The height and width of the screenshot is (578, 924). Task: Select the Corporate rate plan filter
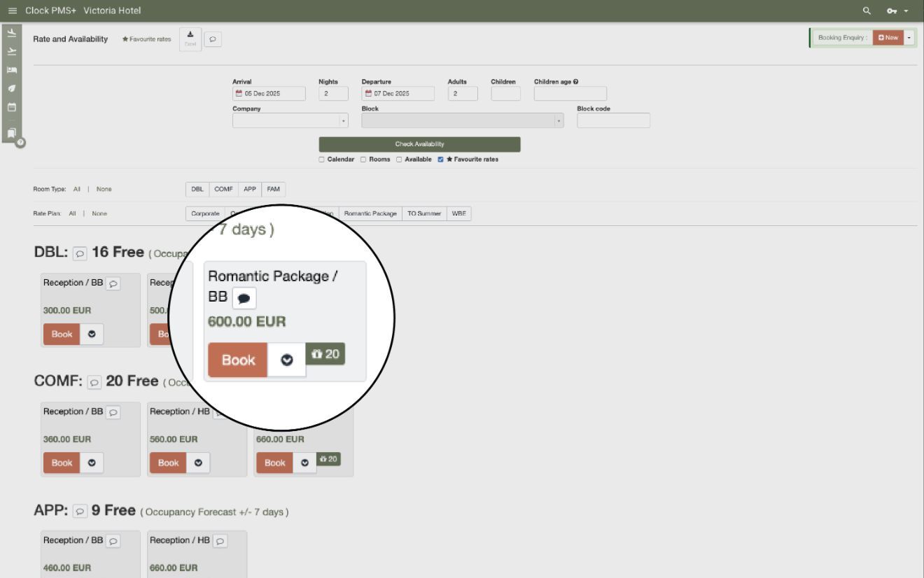click(205, 213)
